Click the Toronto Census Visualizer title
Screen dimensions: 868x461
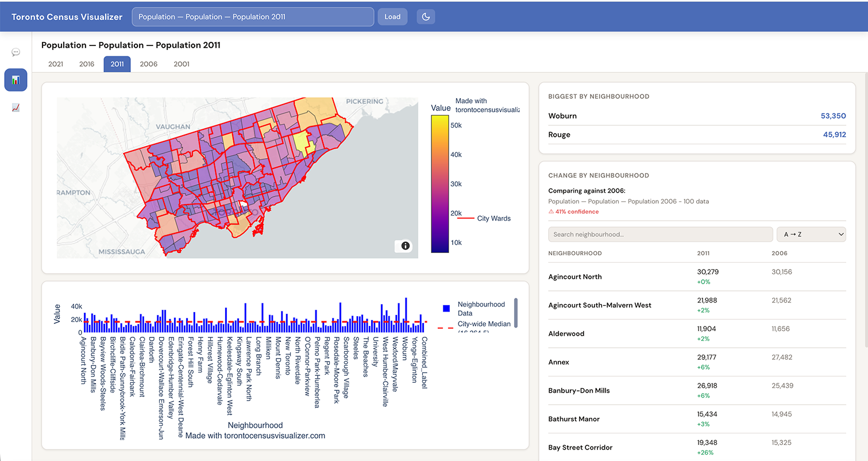67,17
